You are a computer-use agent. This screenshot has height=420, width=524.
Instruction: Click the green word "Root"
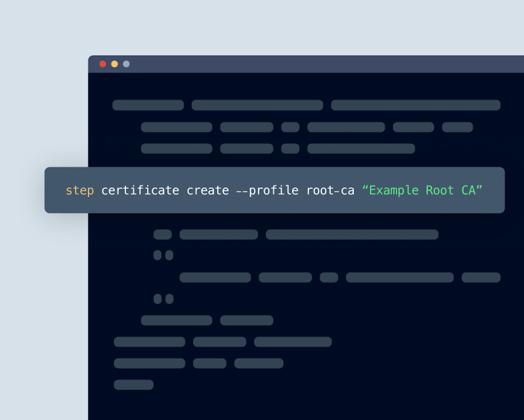(x=440, y=191)
